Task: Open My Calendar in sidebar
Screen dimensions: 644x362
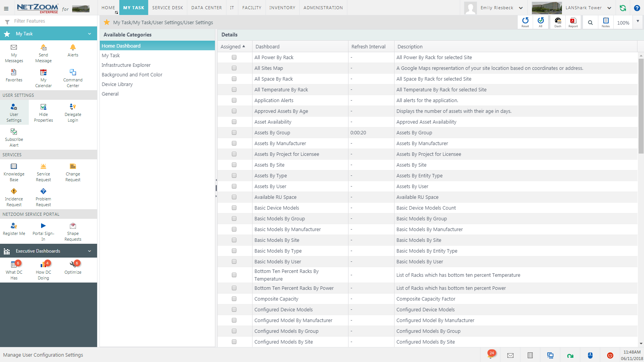Action: [x=43, y=73]
